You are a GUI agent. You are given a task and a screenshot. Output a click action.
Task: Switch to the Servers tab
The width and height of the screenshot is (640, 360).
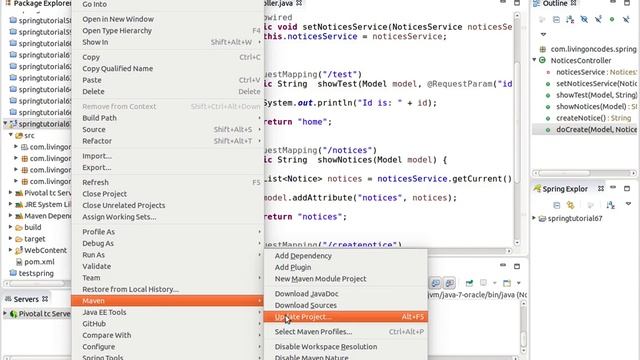(x=26, y=299)
